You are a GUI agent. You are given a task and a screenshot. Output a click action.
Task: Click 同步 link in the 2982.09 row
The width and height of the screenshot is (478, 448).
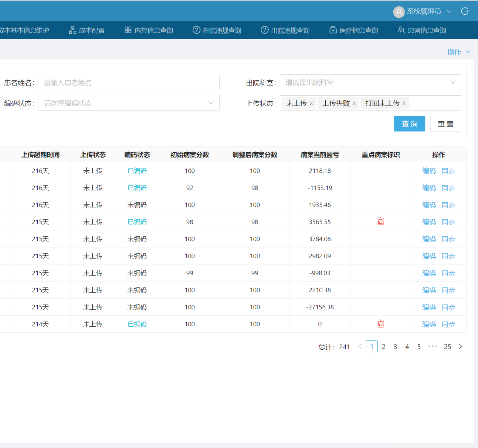point(448,256)
